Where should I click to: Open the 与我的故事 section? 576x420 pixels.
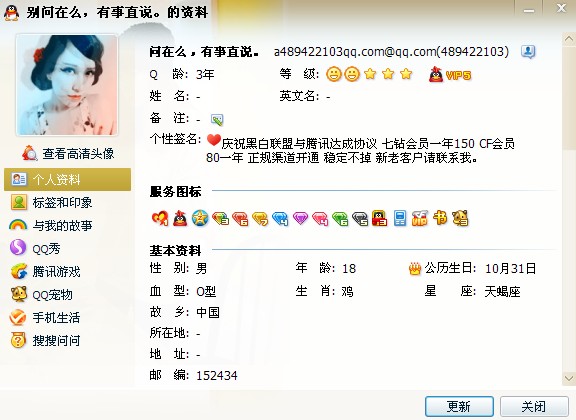click(x=51, y=225)
